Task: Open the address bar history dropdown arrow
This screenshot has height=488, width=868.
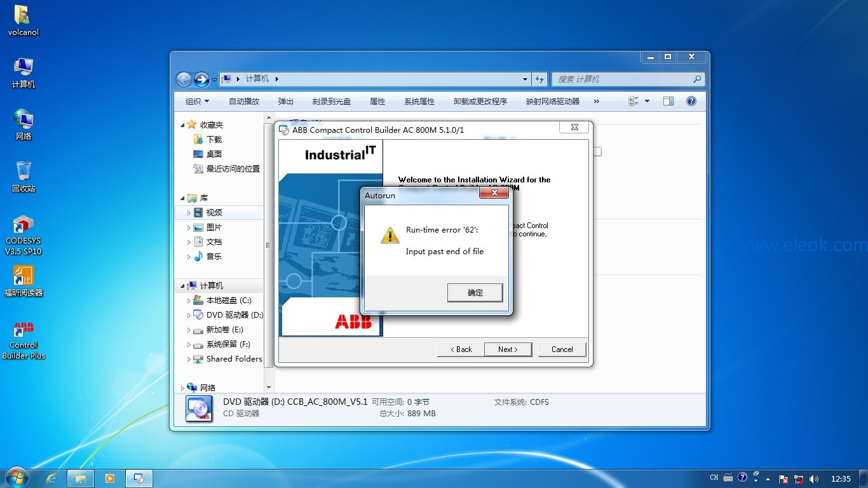Action: (x=525, y=79)
